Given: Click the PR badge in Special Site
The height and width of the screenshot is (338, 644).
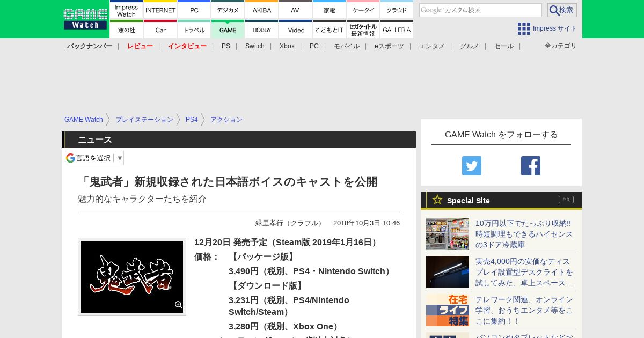Looking at the screenshot, I should (566, 200).
